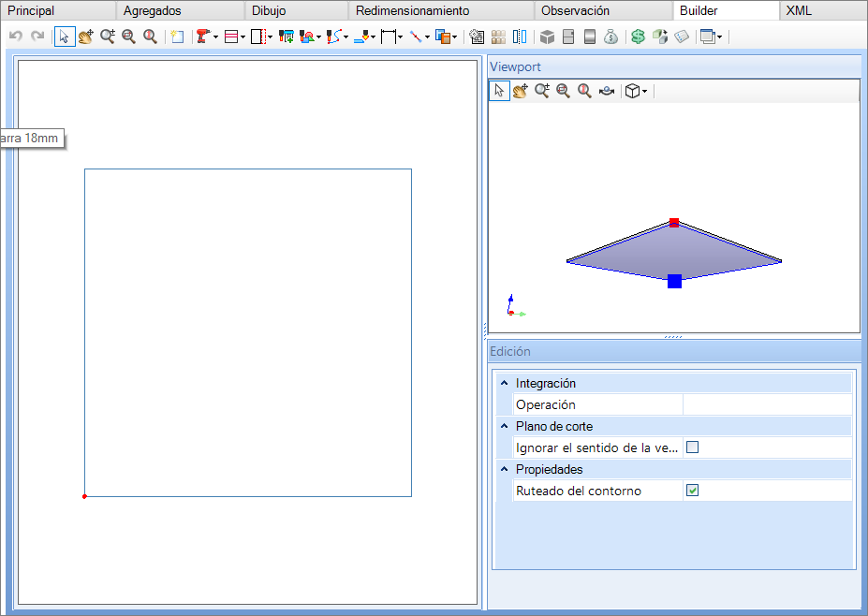Activate pan hand in Viewport toolbar

click(x=520, y=90)
